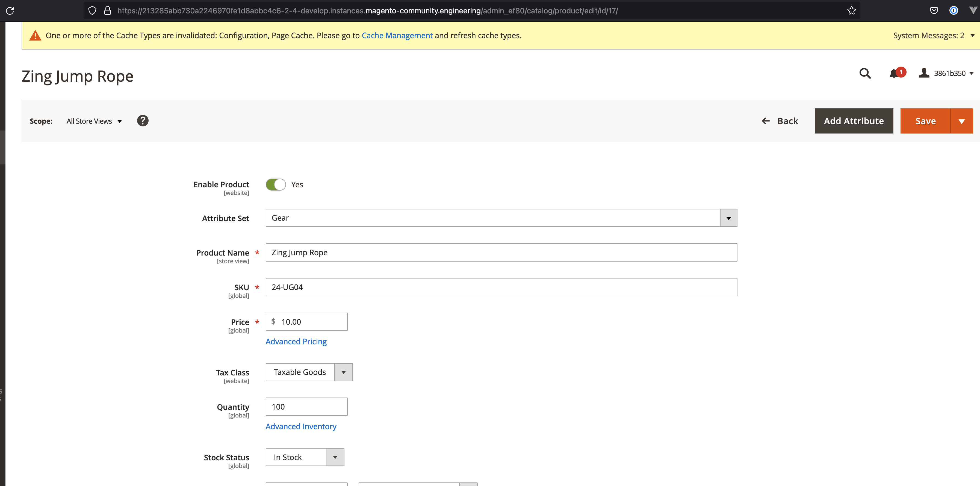Expand the Save button arrow options

pyautogui.click(x=961, y=121)
